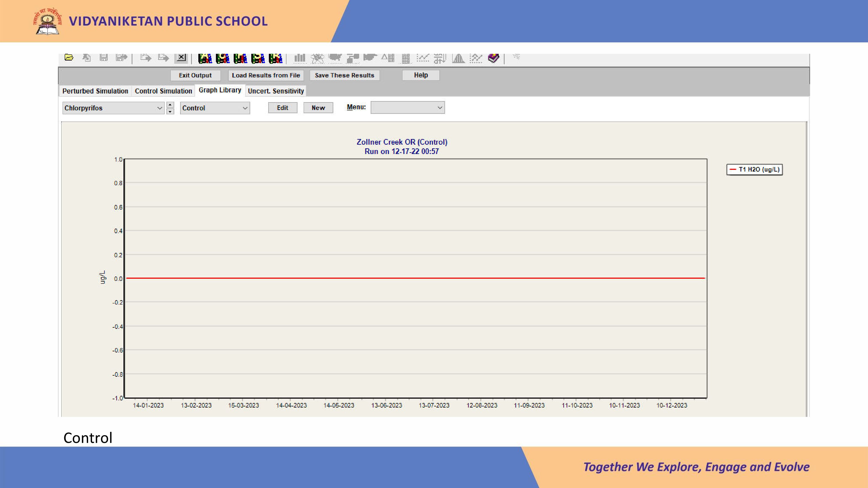Screen dimensions: 868x488
Task: Step to previous graph with up arrow
Action: pos(170,105)
